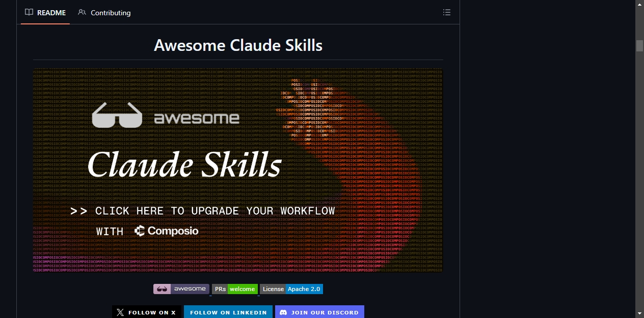Screen dimensions: 644x318
Task: Click the scrollbar down arrow
Action: (639, 313)
